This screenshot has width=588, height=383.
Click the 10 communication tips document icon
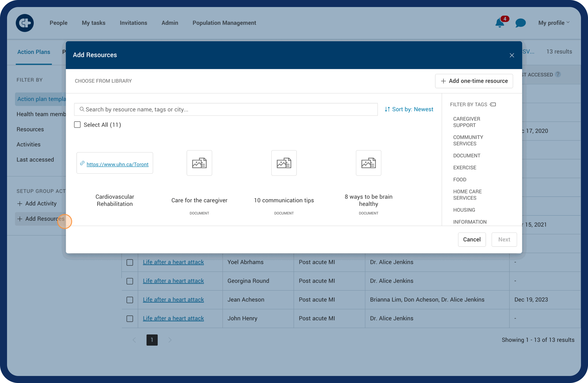(284, 163)
